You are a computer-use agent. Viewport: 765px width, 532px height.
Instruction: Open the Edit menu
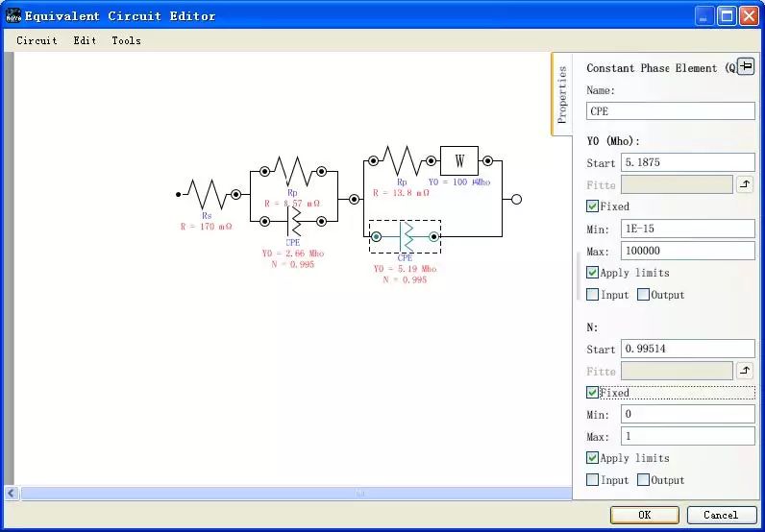(85, 40)
